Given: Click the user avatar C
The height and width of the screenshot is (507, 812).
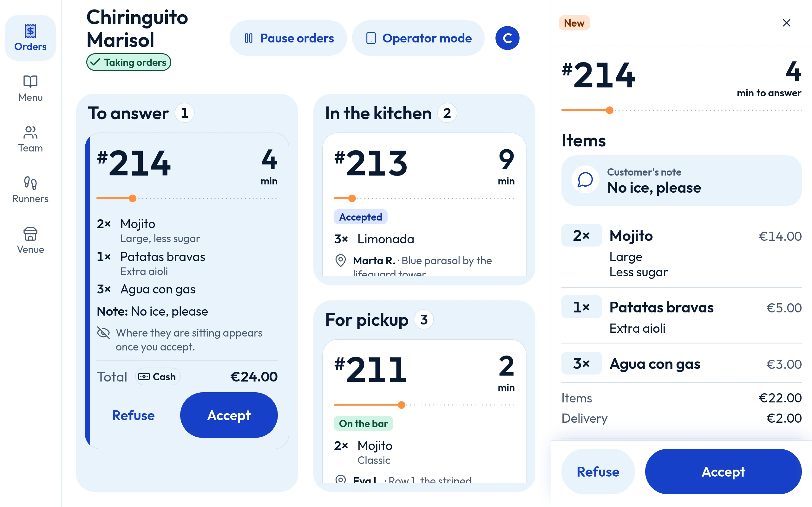Looking at the screenshot, I should (507, 38).
